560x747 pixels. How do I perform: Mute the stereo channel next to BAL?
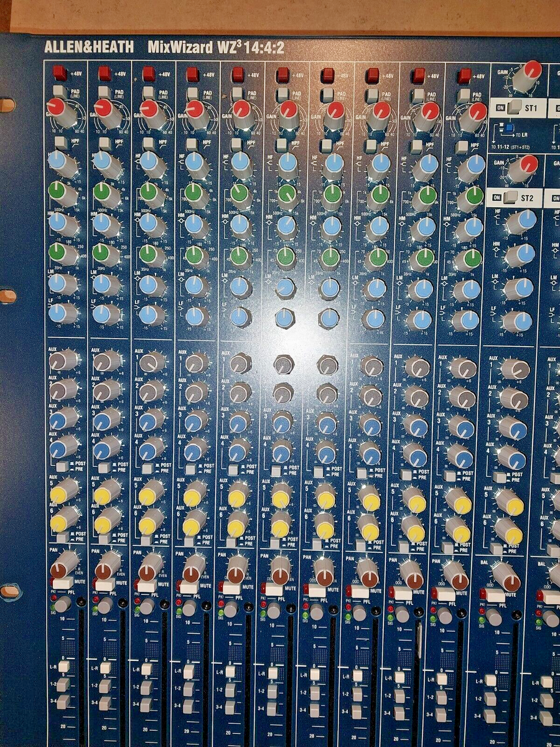[x=495, y=596]
